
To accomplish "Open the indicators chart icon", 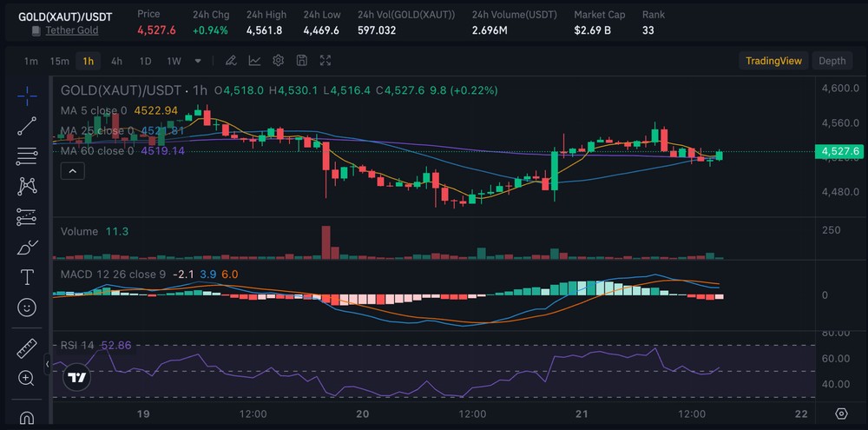I will pos(254,61).
